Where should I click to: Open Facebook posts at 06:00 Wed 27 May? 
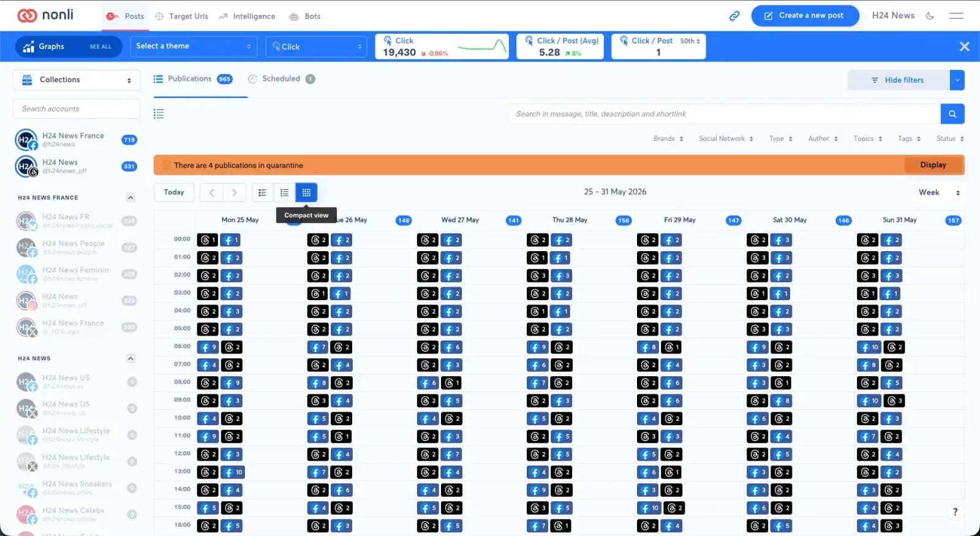451,347
